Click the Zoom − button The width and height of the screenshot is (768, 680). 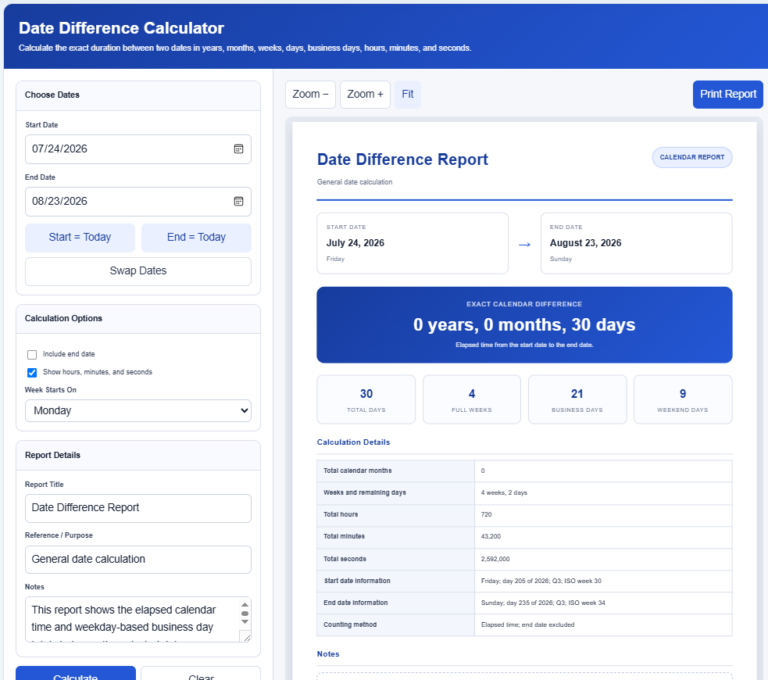coord(311,94)
